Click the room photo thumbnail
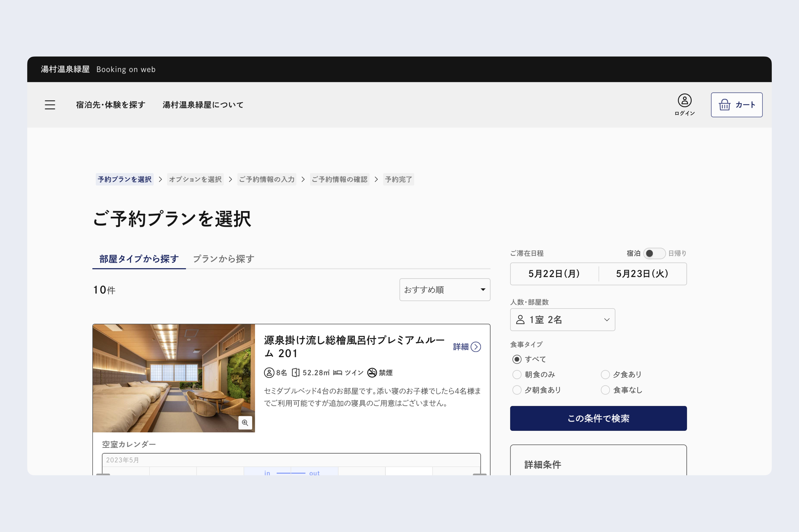799x532 pixels. click(x=174, y=378)
